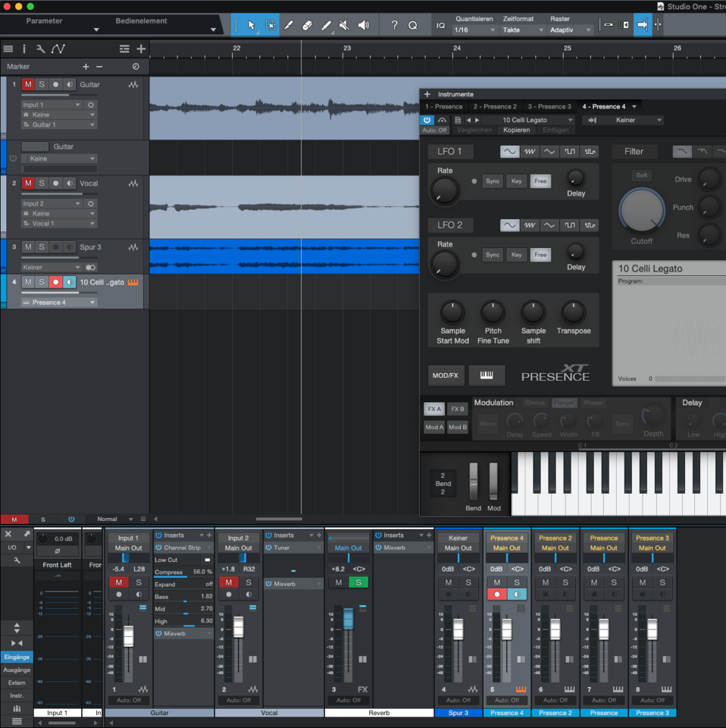The image size is (726, 728).
Task: Activate the Mute tool in toolbar
Action: (x=345, y=25)
